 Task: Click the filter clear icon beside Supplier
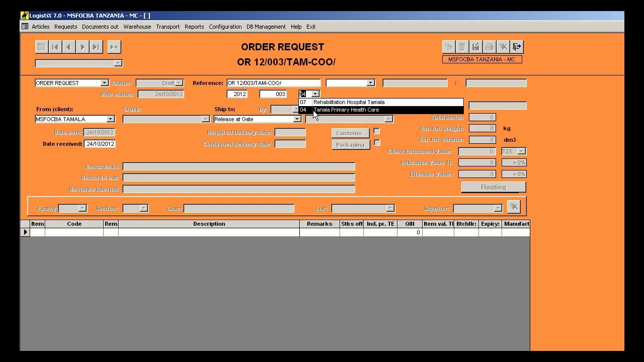pos(514,207)
